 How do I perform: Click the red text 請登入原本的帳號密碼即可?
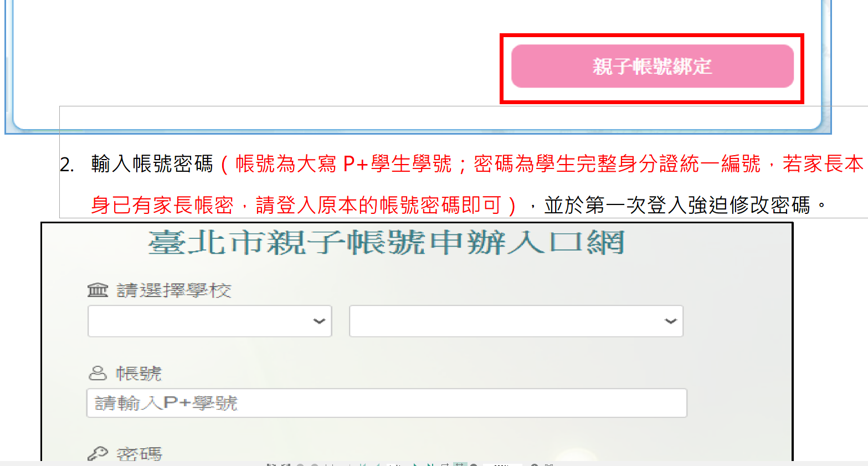click(x=379, y=205)
